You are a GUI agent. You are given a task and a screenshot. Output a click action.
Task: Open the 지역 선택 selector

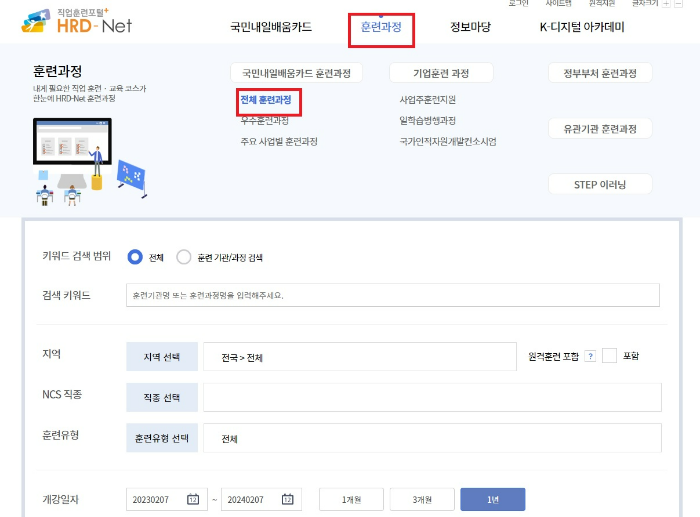tap(162, 356)
